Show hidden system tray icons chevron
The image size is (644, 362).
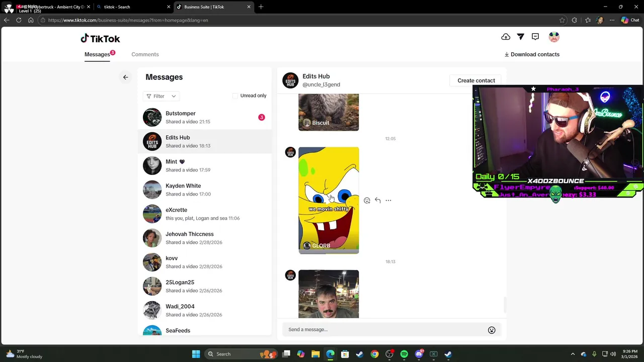[x=573, y=354]
